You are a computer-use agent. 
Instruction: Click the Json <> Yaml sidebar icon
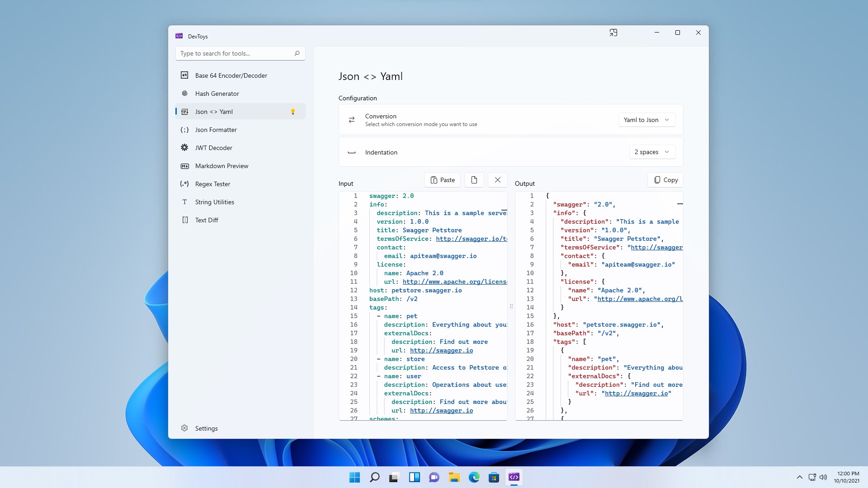pyautogui.click(x=184, y=112)
